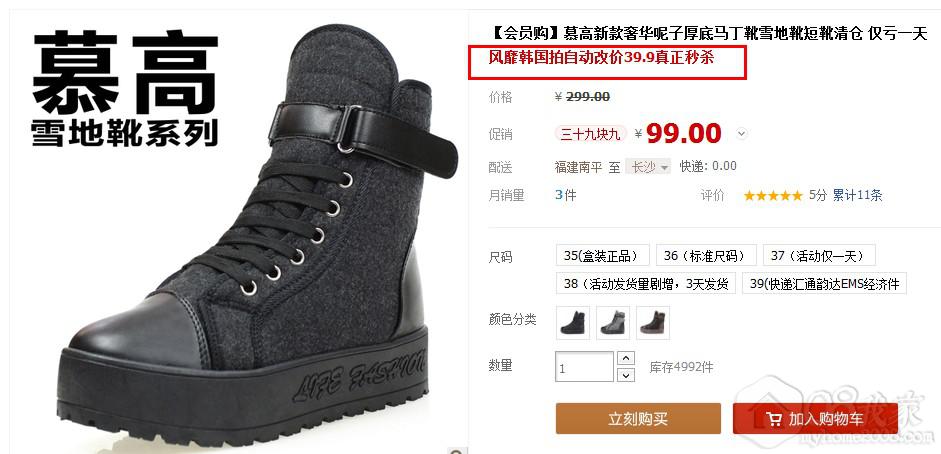
Task: Click the 立刻购买 button
Action: [x=638, y=419]
